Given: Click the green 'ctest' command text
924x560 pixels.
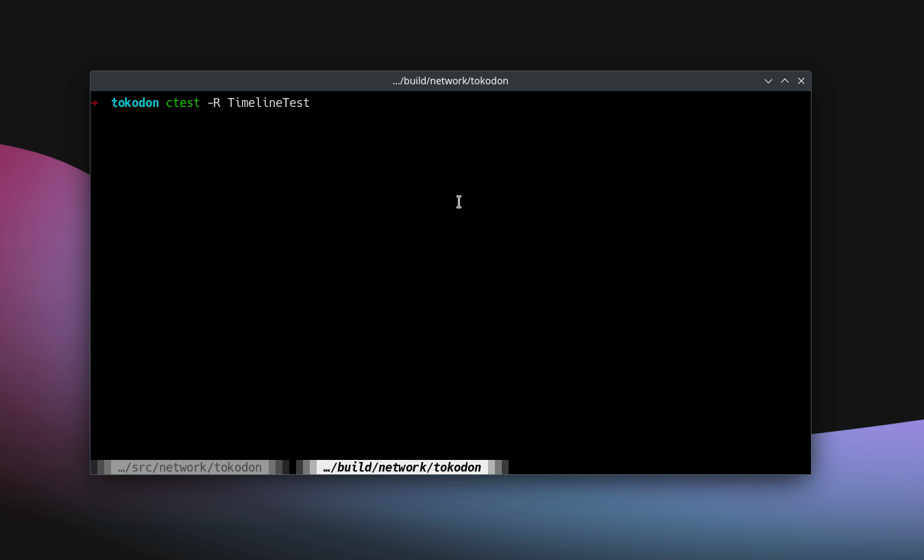Looking at the screenshot, I should click(x=183, y=104).
